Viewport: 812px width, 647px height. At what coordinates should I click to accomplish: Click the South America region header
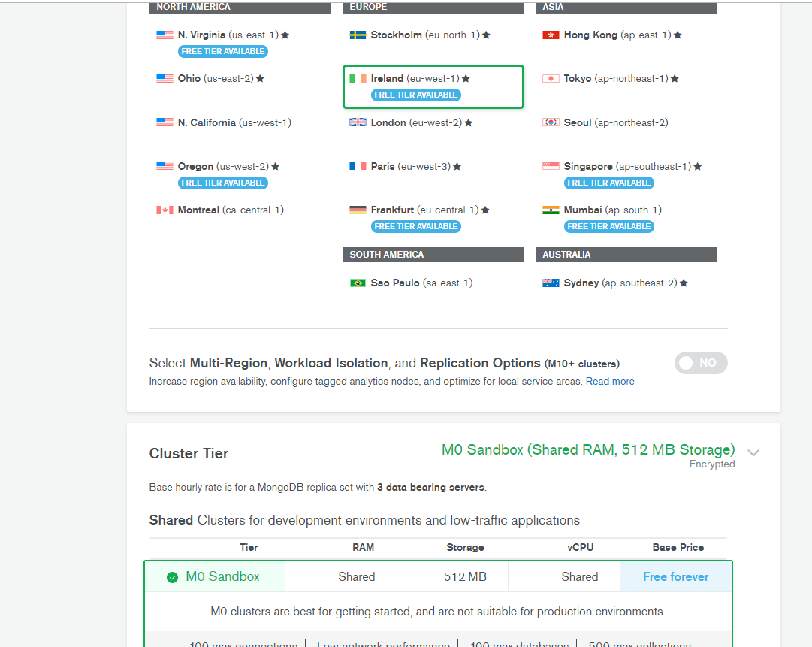click(433, 254)
